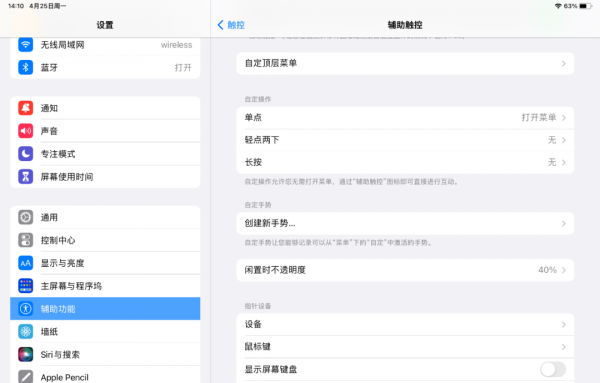
Task: Select 无线局域网 in the sidebar
Action: click(105, 45)
